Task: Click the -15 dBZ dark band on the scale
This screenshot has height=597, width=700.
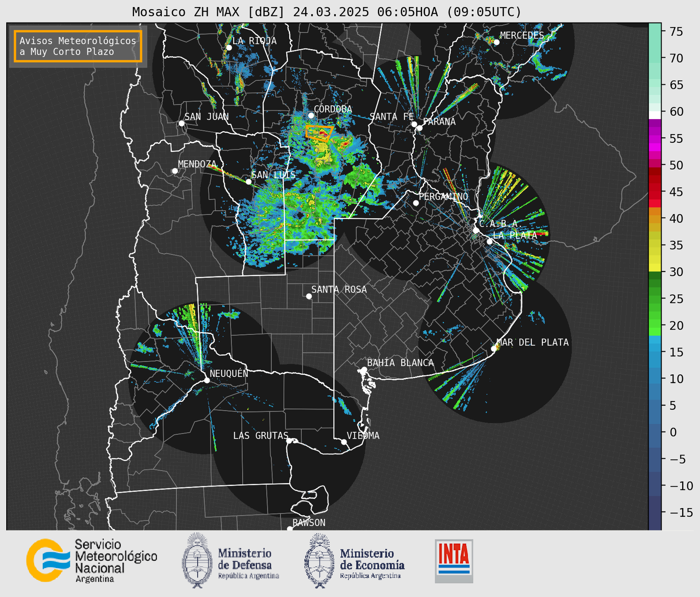Action: [654, 512]
